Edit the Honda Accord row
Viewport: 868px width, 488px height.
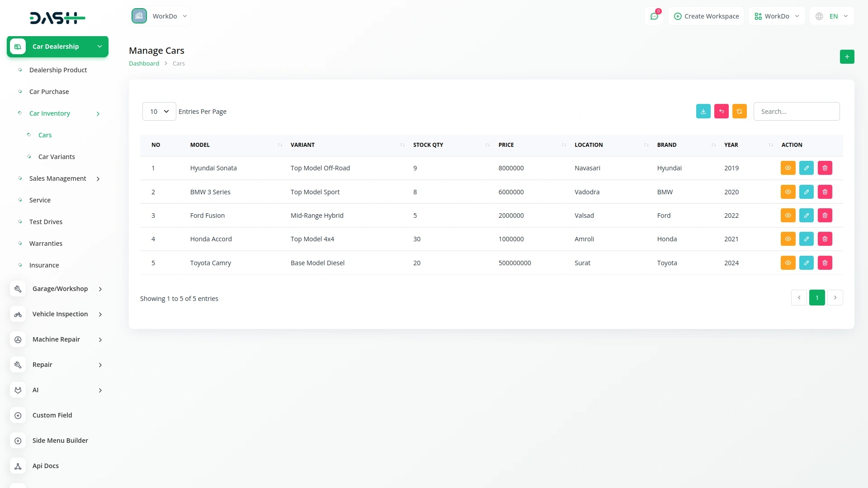[806, 239]
